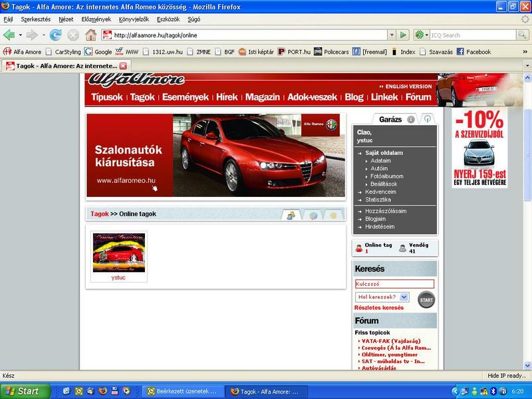
Task: Click the green Go arrow beside the URL bar
Action: (x=403, y=35)
